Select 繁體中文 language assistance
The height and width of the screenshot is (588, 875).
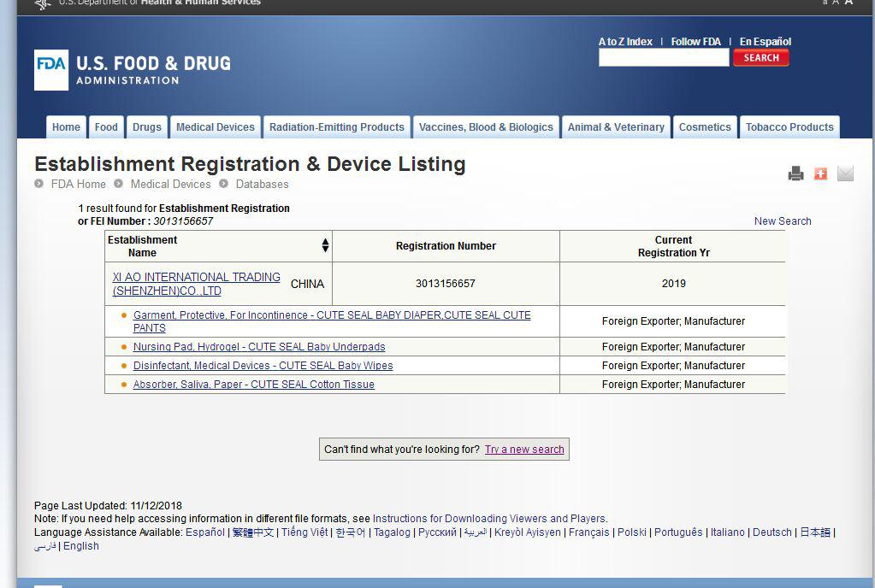click(x=253, y=532)
